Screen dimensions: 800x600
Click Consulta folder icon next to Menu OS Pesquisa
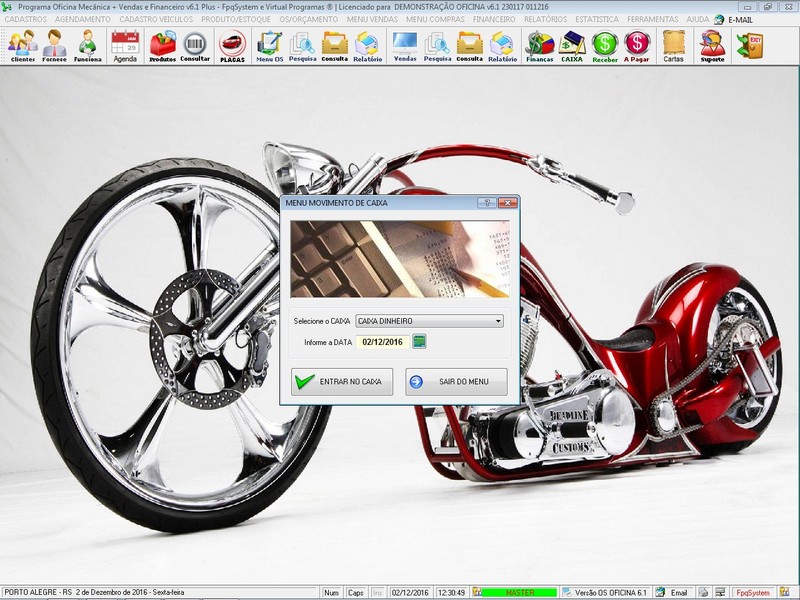(335, 46)
